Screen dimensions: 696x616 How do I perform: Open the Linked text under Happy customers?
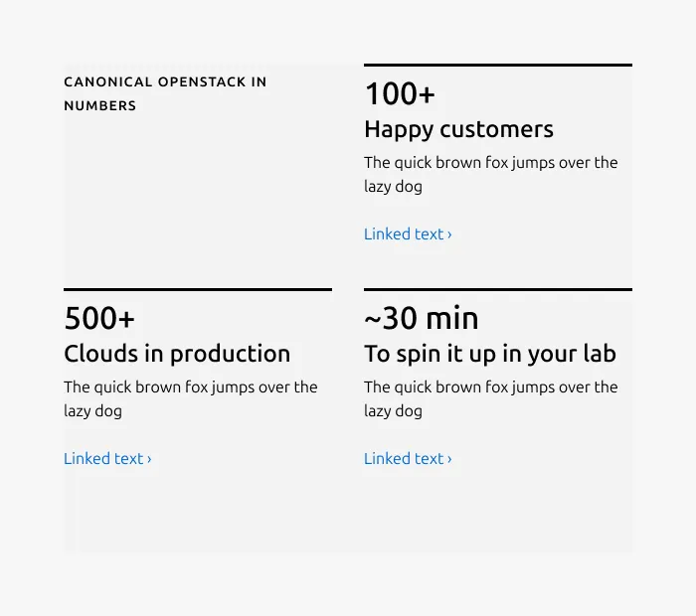(x=408, y=234)
